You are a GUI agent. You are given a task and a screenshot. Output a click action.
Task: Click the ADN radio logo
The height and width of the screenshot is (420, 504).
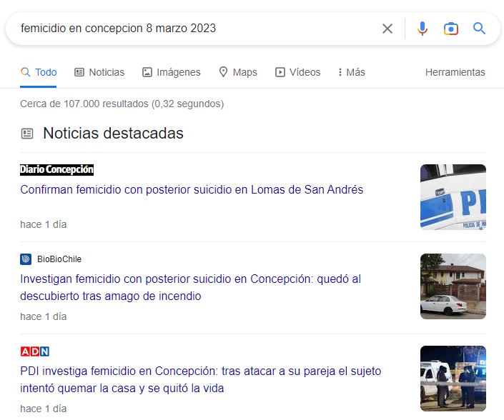click(x=35, y=351)
